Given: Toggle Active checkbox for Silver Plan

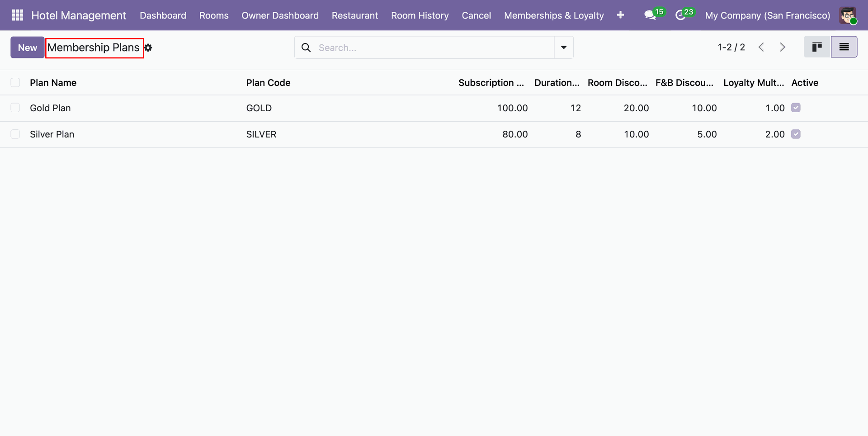Looking at the screenshot, I should pyautogui.click(x=796, y=134).
